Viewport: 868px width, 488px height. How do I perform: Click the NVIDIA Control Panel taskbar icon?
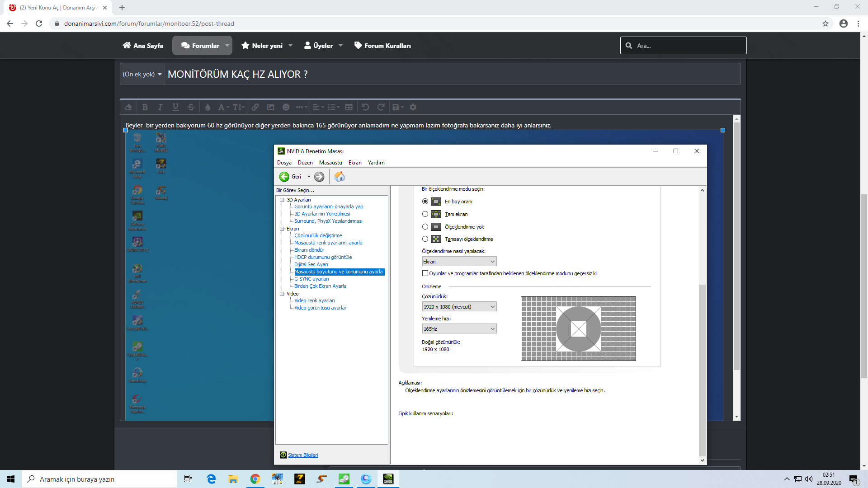[388, 479]
